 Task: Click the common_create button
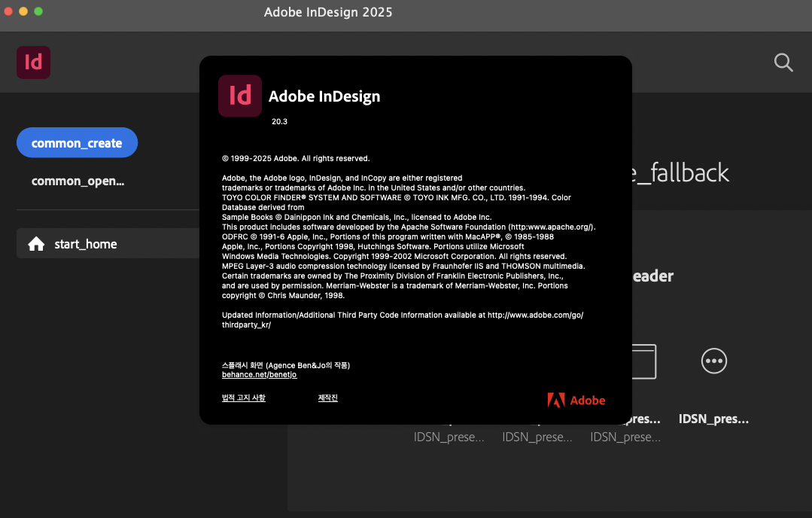coord(78,142)
